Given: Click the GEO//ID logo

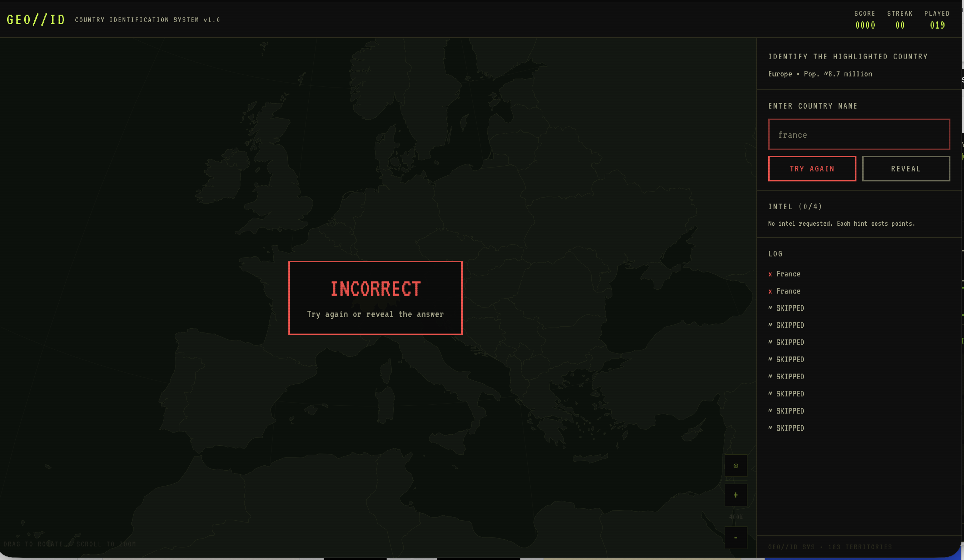Looking at the screenshot, I should [x=36, y=20].
